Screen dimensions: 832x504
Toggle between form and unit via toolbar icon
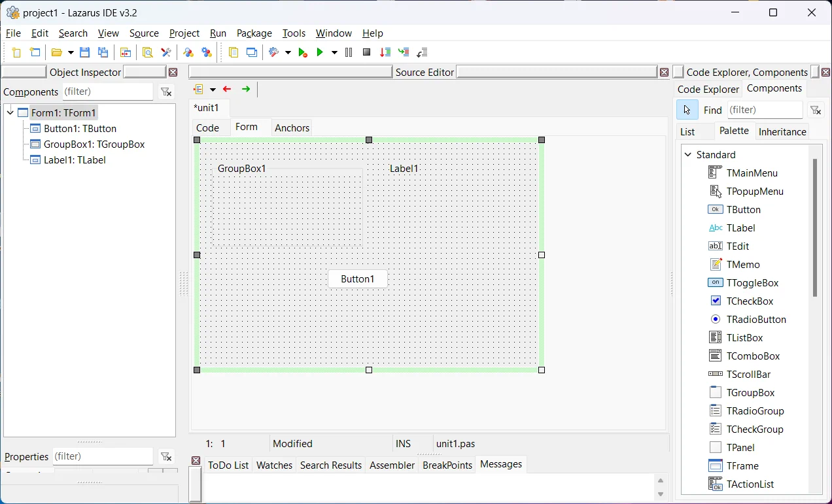pos(126,52)
